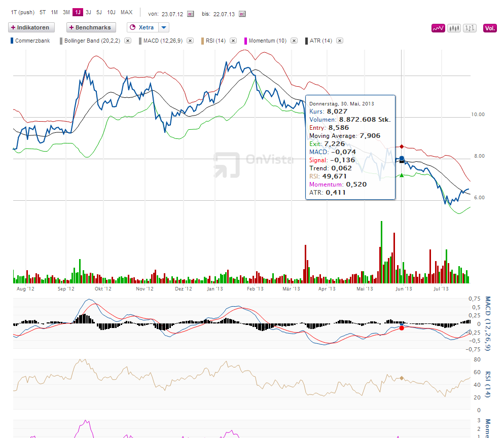Open the calendar picker for the 'von' date
The image size is (504, 438).
[191, 14]
